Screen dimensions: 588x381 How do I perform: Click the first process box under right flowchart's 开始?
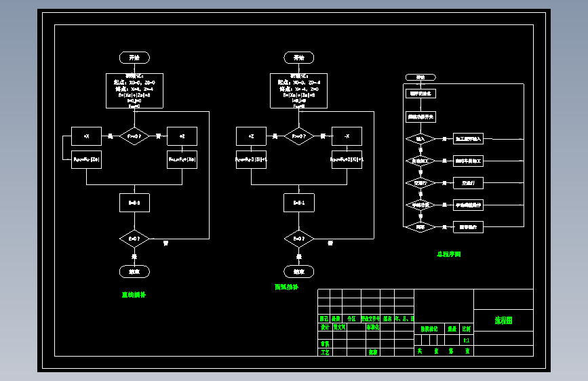pos(420,94)
